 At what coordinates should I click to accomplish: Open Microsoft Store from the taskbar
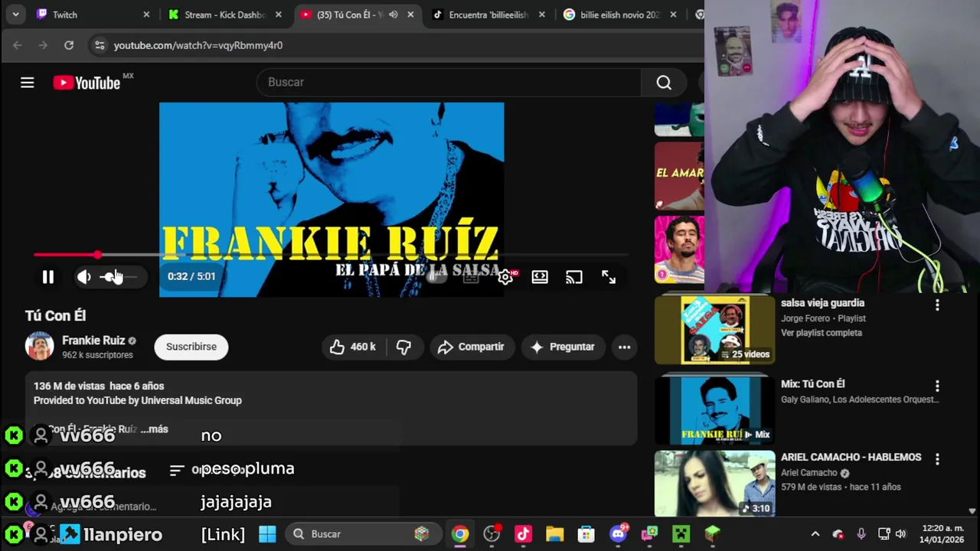click(586, 534)
